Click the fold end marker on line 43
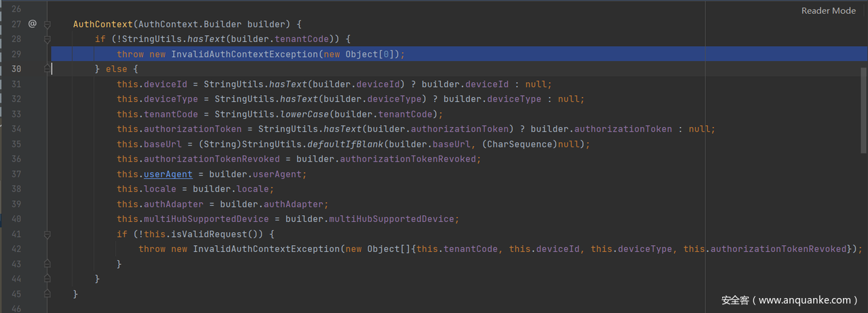The image size is (868, 313). tap(47, 263)
